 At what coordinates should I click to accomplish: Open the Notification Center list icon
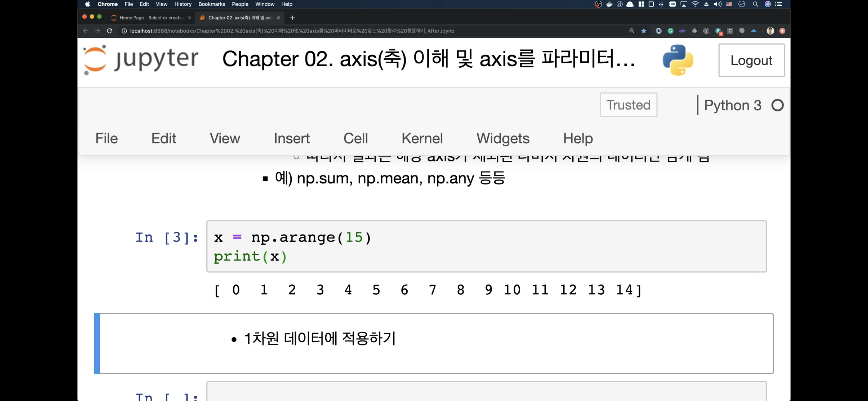pyautogui.click(x=779, y=4)
